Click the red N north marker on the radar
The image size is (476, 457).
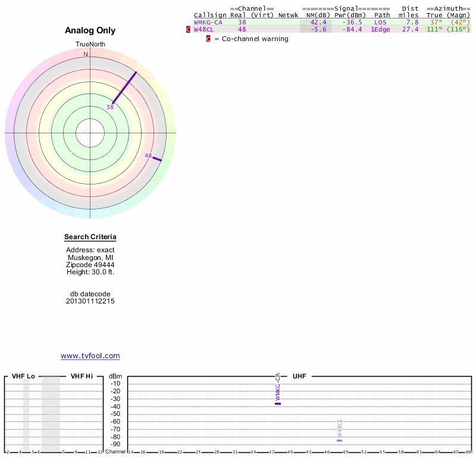point(86,54)
